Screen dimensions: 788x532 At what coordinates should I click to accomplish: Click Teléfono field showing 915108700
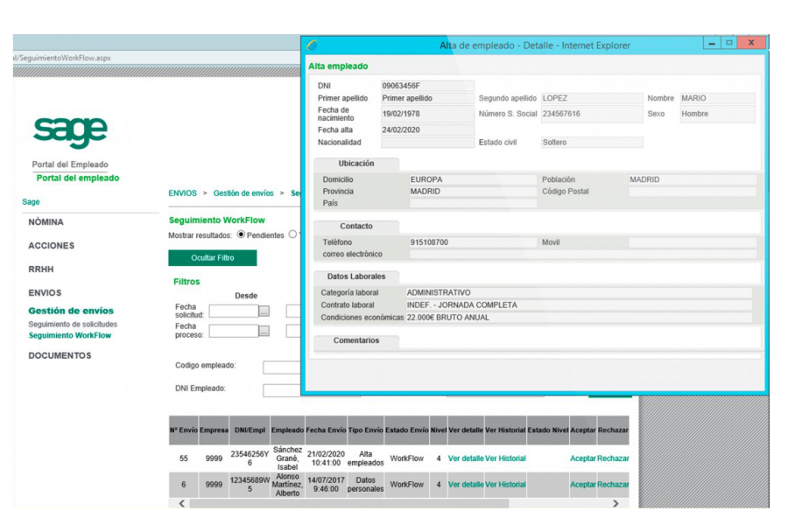tap(473, 242)
